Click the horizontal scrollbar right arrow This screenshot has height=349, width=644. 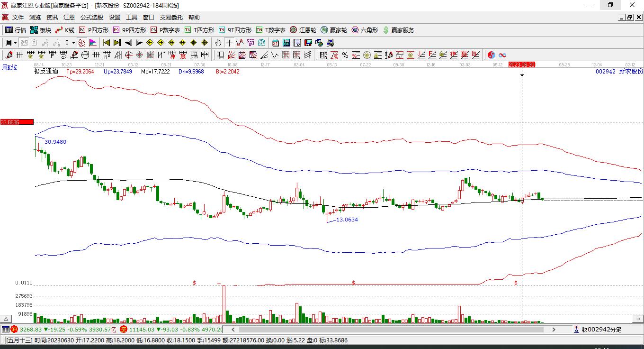(x=554, y=330)
